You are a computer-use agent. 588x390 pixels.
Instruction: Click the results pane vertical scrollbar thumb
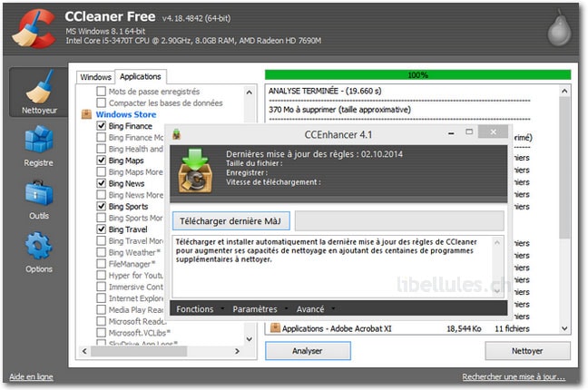coord(564,168)
